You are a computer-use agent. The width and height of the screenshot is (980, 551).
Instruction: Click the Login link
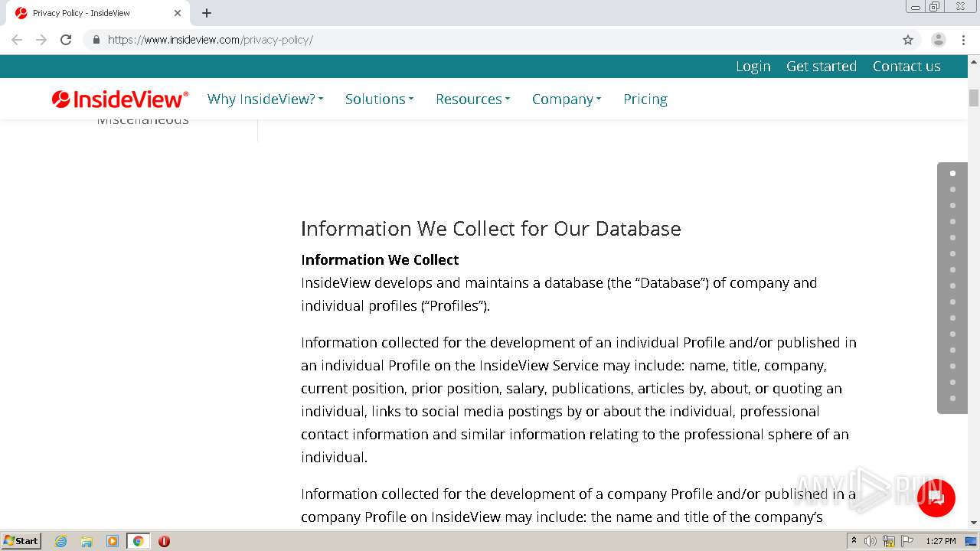(753, 67)
